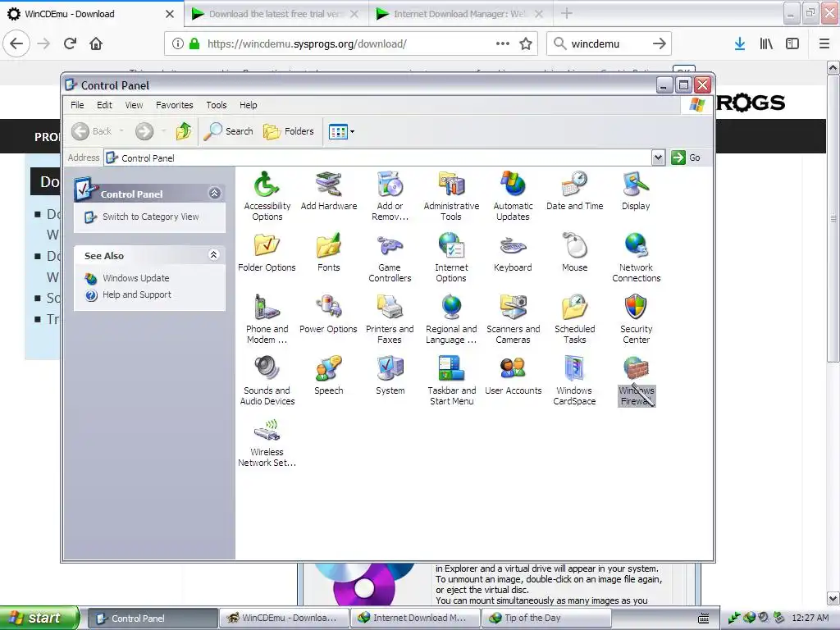Click the Go button beside address
This screenshot has width=840, height=630.
[x=687, y=157]
